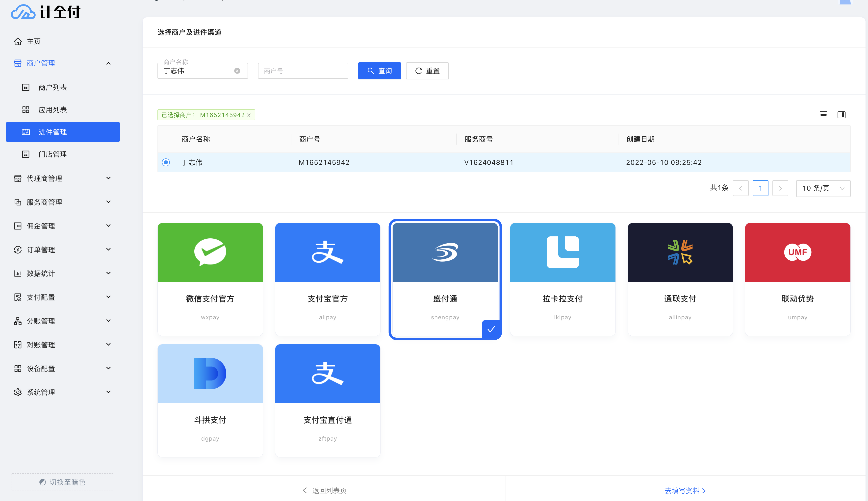This screenshot has height=501, width=868.
Task: Go to 门店管理 menu item
Action: [x=53, y=154]
